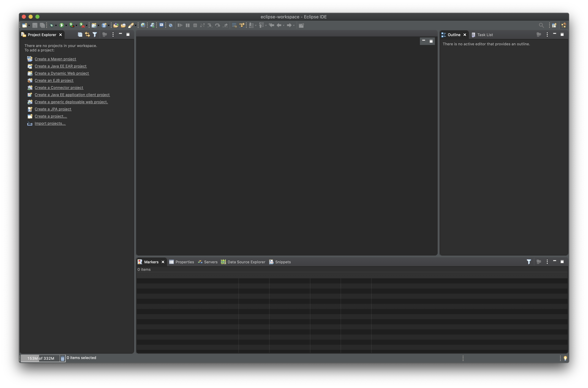Click the Open a Terminal icon
This screenshot has height=388, width=588.
click(161, 25)
